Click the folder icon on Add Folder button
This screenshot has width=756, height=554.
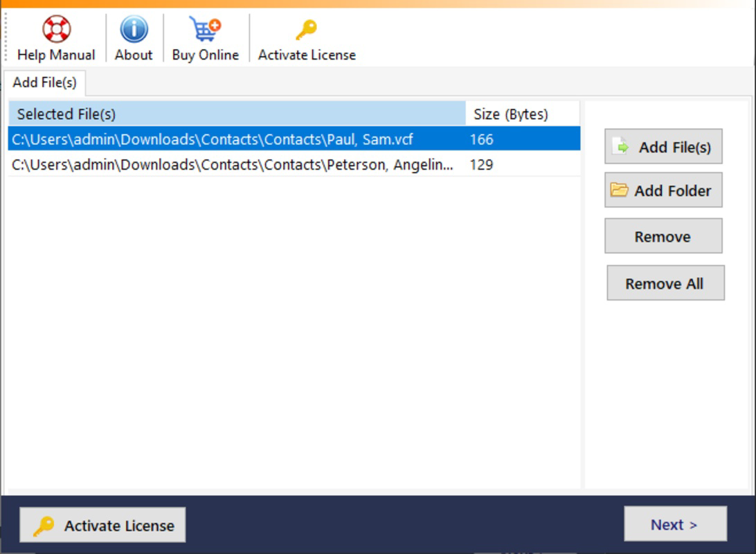click(619, 190)
